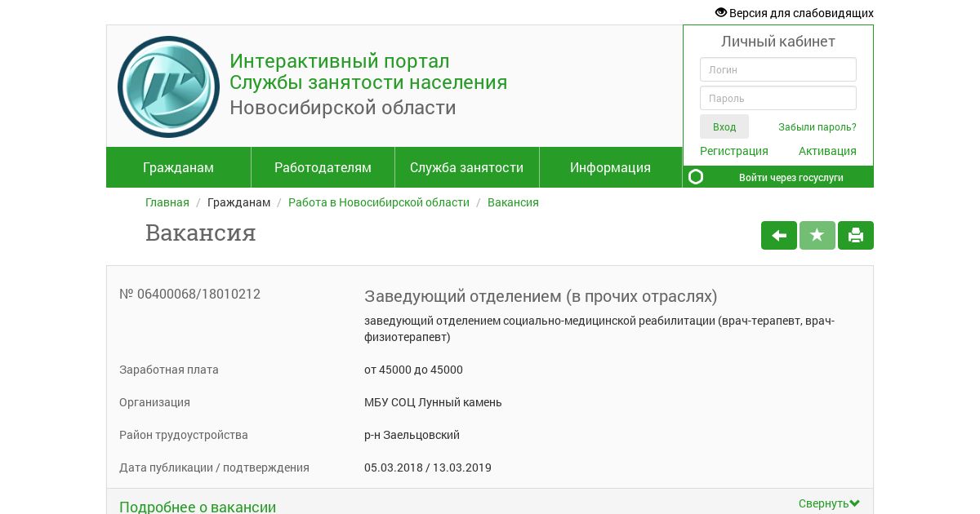Open the Активация link
The image size is (980, 514).
[x=827, y=151]
